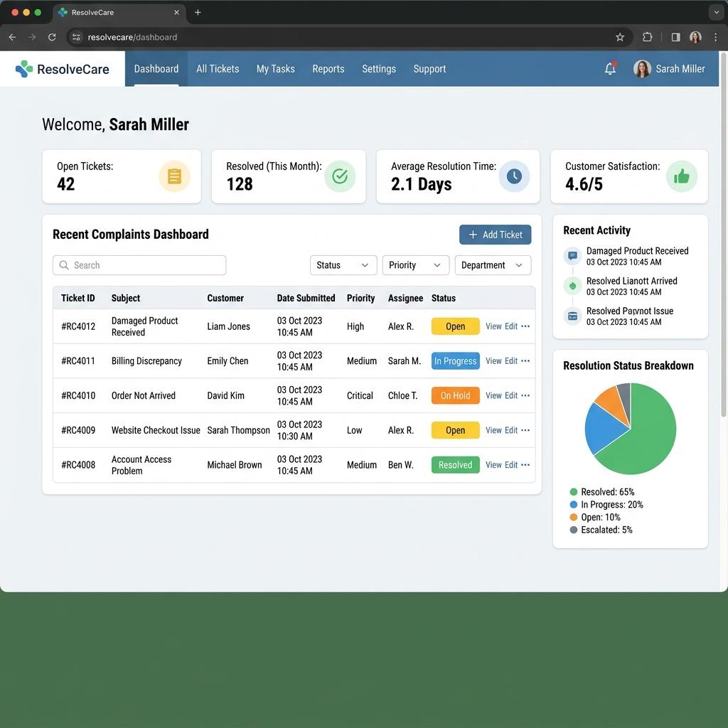728x728 pixels.
Task: Open the All Tickets tab
Action: click(218, 69)
